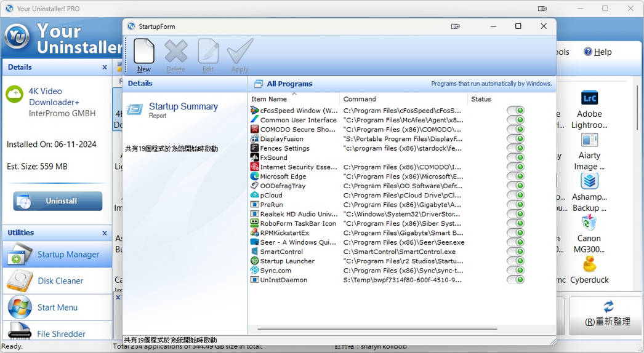Image resolution: width=644 pixels, height=353 pixels.
Task: Open File Shredder utility in main window
Action: 57,331
